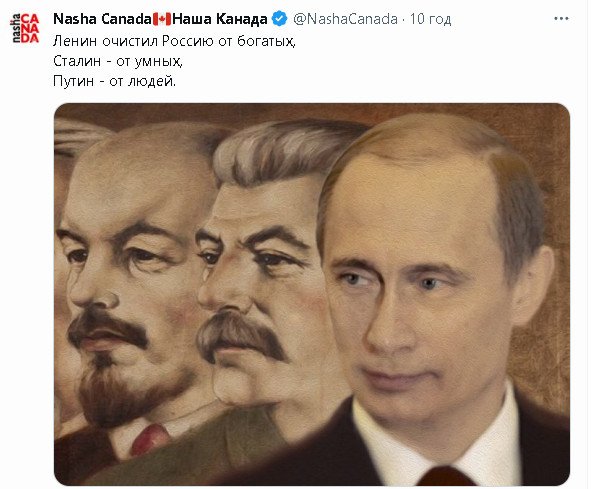Open the tweet via the "10 год" timestamp
This screenshot has width=593, height=489.
click(430, 19)
